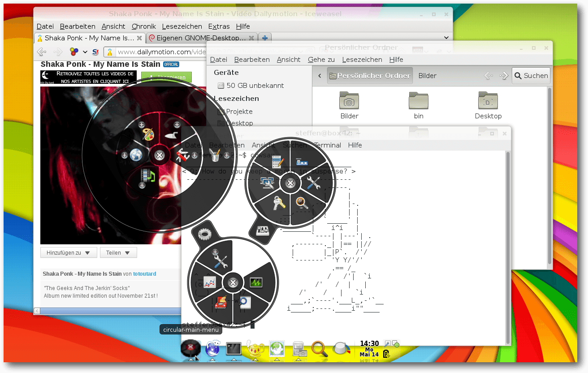588x373 pixels.
Task: Launch the display monitor settings item
Action: point(268,182)
